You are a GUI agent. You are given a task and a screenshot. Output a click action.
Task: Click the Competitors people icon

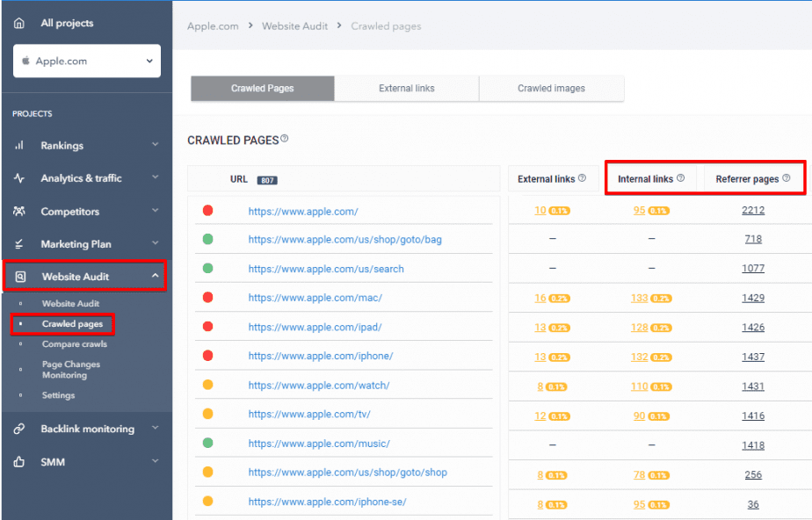pos(19,211)
